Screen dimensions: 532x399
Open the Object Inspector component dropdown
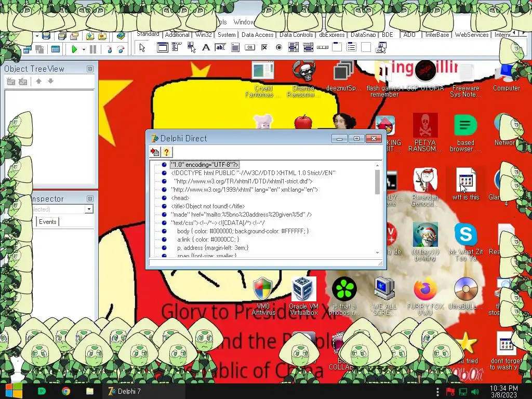[x=89, y=209]
